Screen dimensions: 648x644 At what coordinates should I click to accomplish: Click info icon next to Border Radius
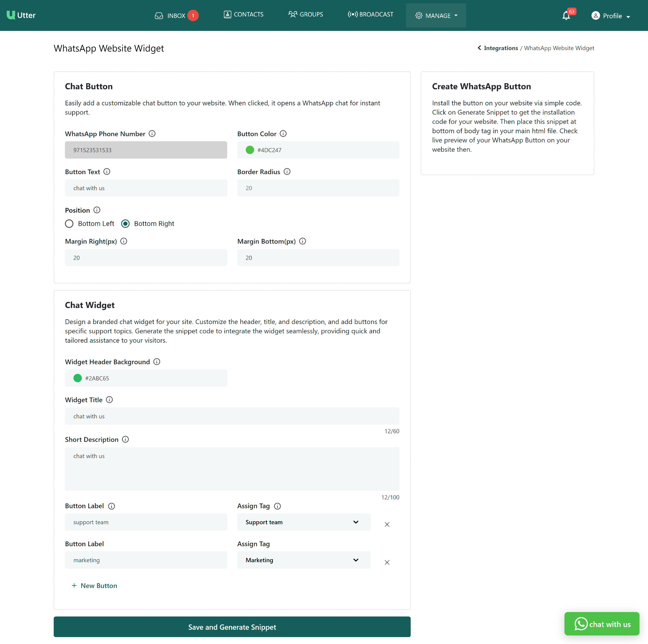tap(287, 172)
